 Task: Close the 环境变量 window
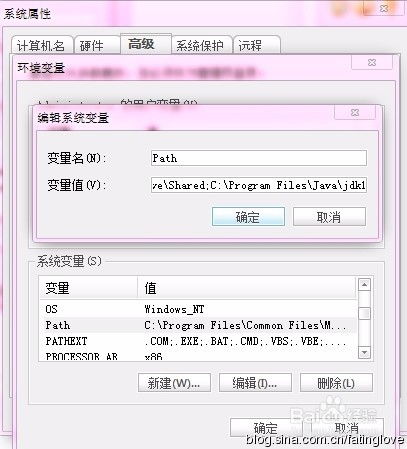pyautogui.click(x=372, y=62)
